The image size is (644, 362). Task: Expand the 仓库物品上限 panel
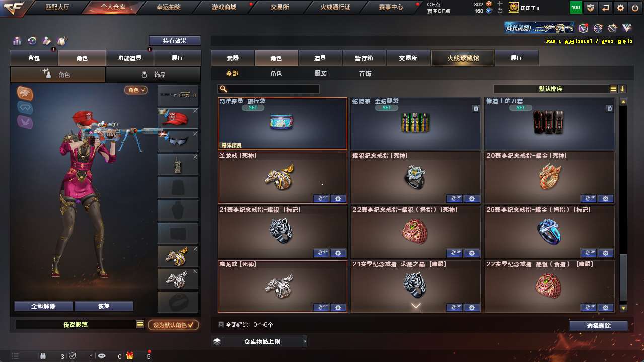click(259, 341)
